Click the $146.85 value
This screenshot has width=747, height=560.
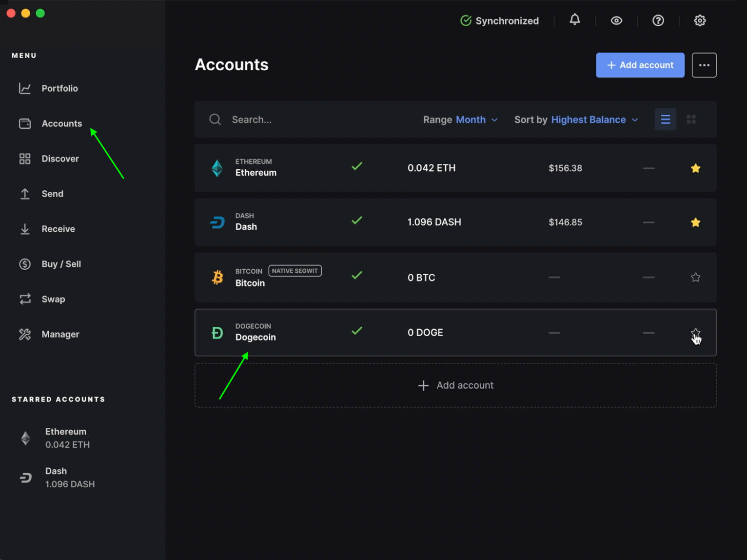coord(565,222)
